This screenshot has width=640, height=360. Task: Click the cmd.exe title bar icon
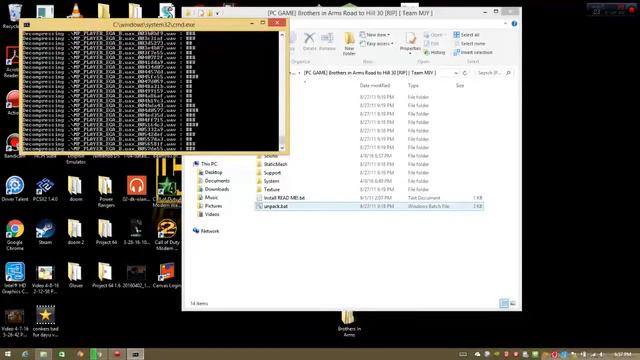tap(27, 24)
